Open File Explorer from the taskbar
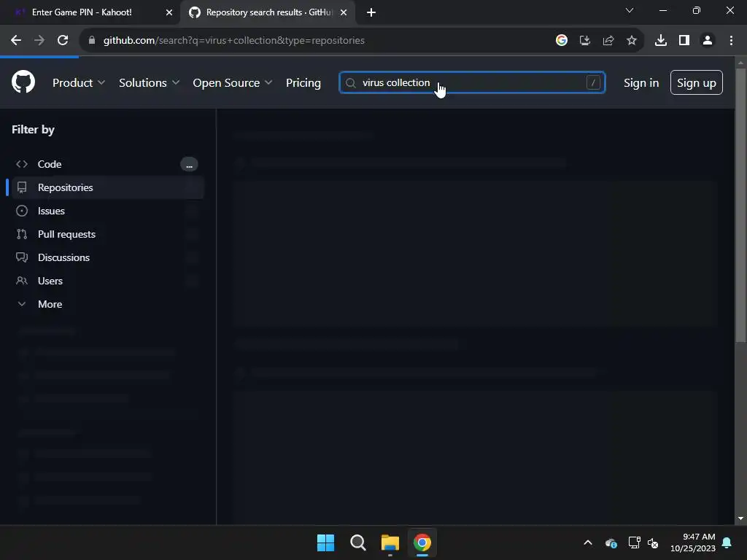 pyautogui.click(x=390, y=542)
